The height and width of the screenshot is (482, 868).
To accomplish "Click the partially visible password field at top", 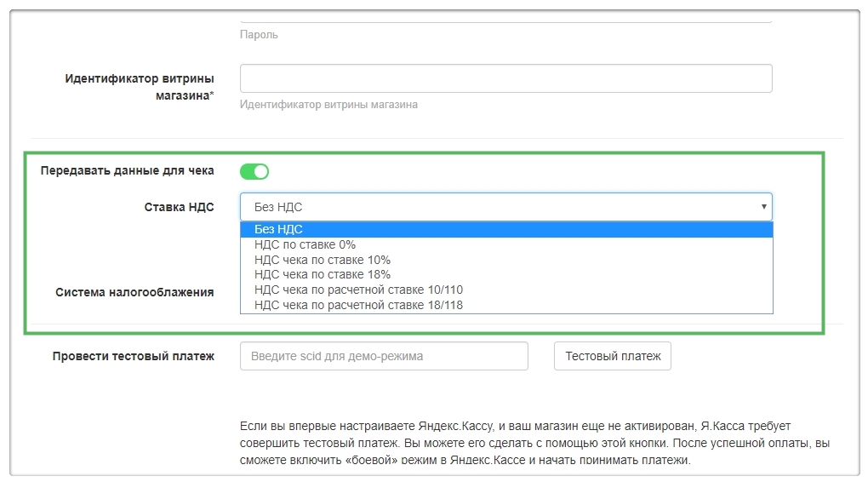I will (x=505, y=17).
